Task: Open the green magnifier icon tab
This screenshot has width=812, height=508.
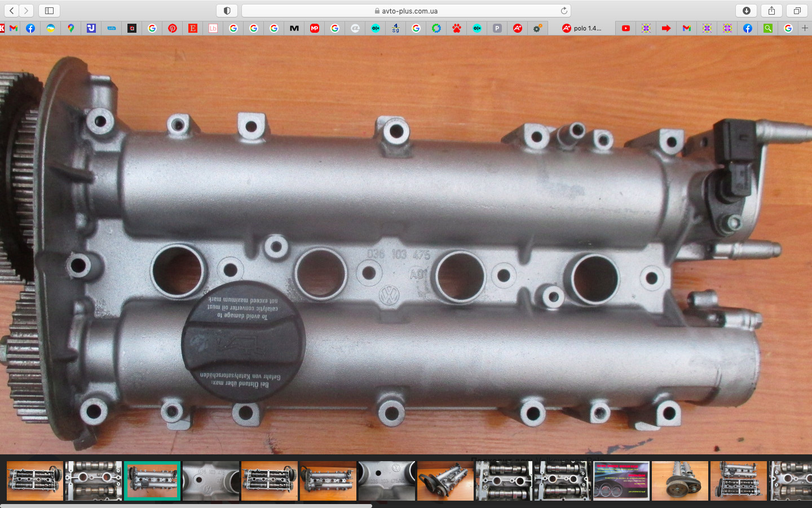Action: pyautogui.click(x=768, y=28)
